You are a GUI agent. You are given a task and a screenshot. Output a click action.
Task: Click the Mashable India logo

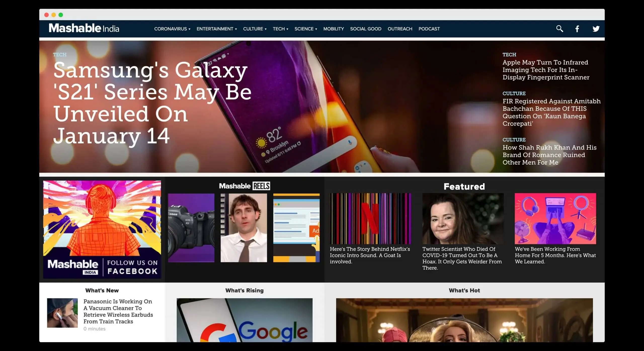click(84, 28)
